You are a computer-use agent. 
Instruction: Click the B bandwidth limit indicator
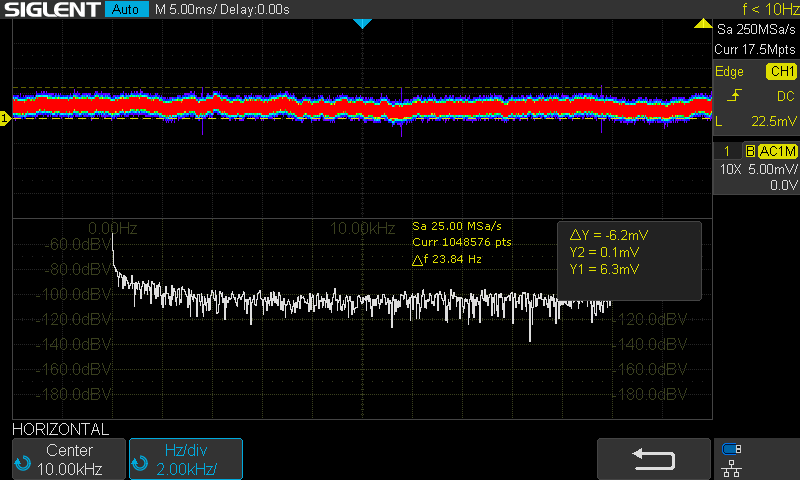coord(750,151)
